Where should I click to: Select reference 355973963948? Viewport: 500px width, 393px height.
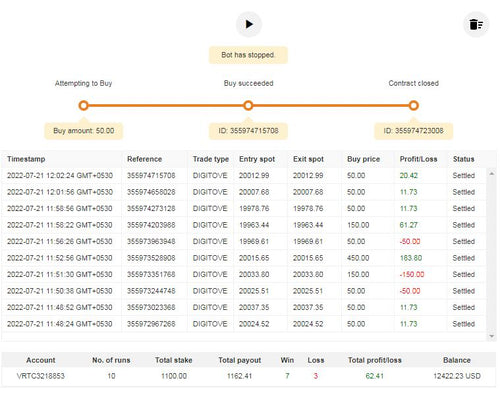click(x=151, y=242)
